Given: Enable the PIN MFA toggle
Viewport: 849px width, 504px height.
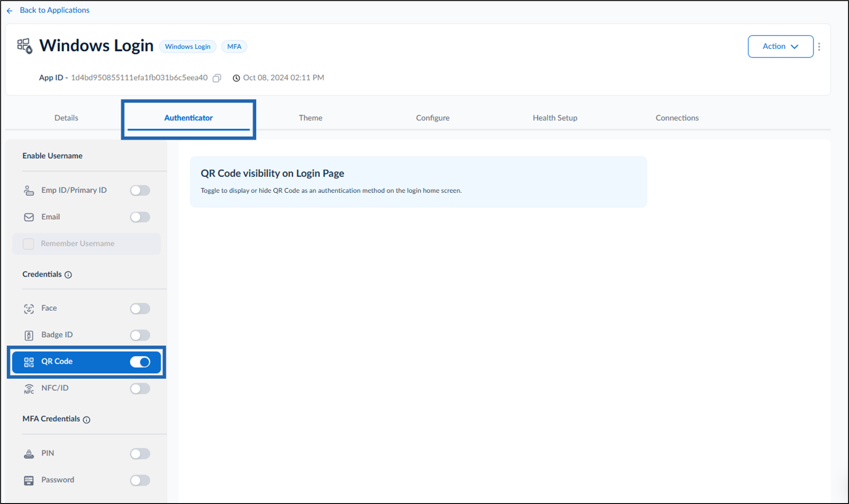Looking at the screenshot, I should click(140, 454).
